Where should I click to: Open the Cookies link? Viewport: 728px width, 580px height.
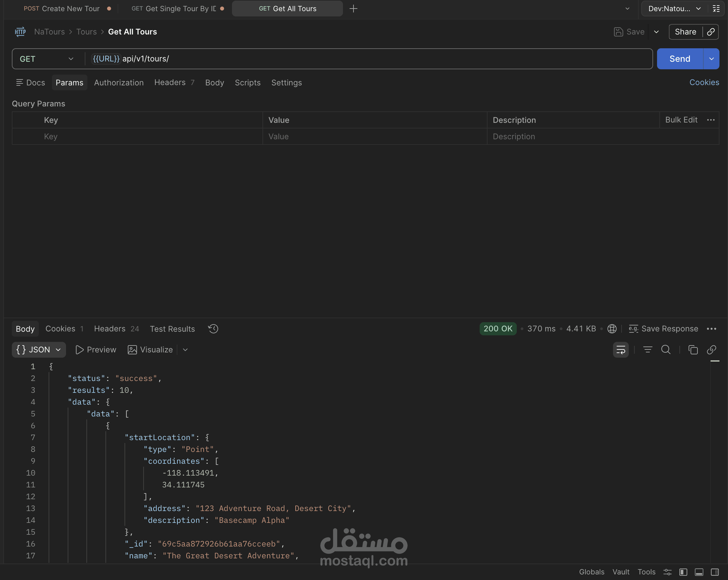tap(704, 82)
